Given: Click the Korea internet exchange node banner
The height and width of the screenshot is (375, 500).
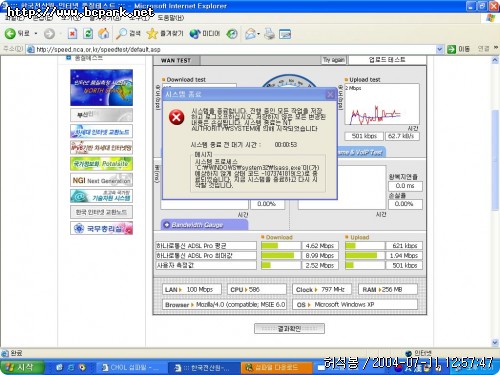Looking at the screenshot, I should 101,212.
